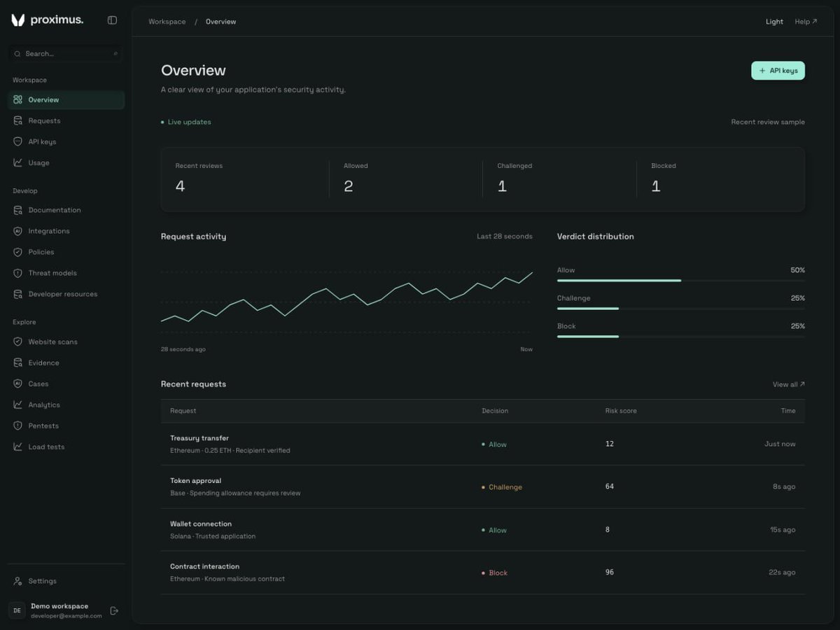Click the Workspace breadcrumb
The image size is (840, 630).
pyautogui.click(x=167, y=22)
